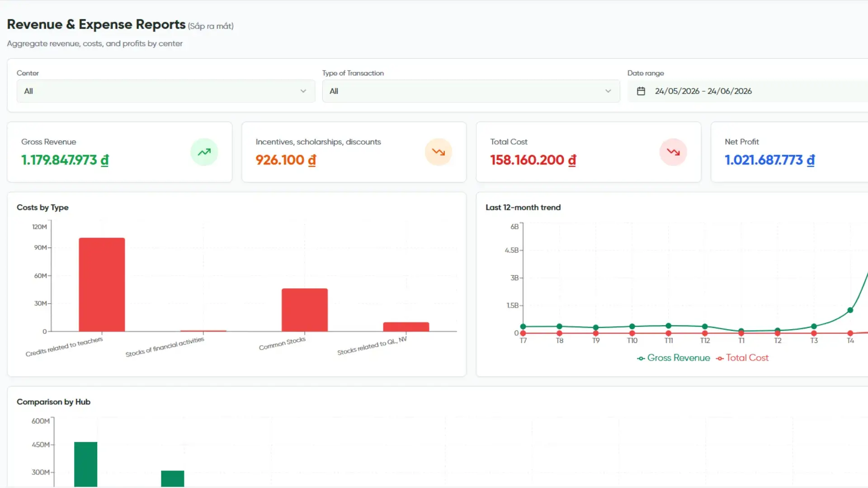The image size is (868, 488).
Task: Open the date range 24/05/2026 - 24/06/2026 field
Action: pos(747,91)
